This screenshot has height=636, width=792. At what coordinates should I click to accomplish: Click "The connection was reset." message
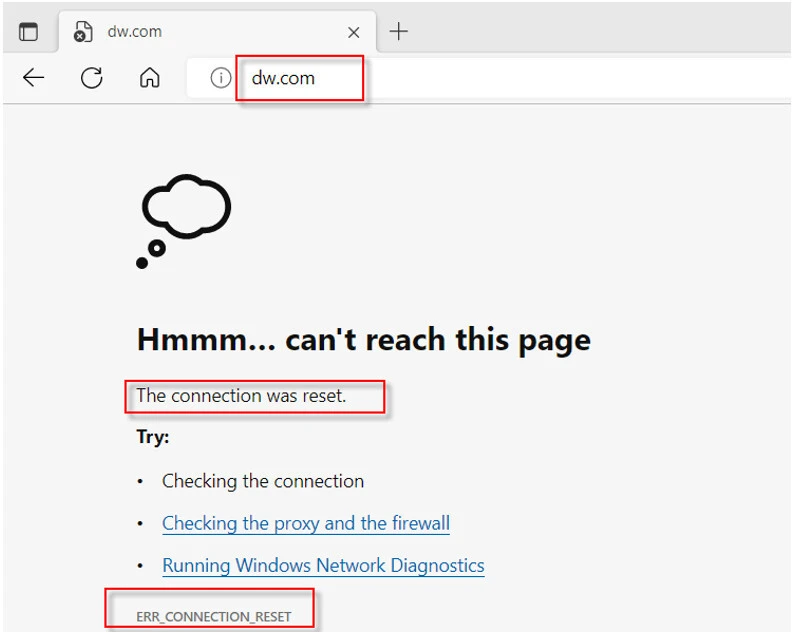241,395
